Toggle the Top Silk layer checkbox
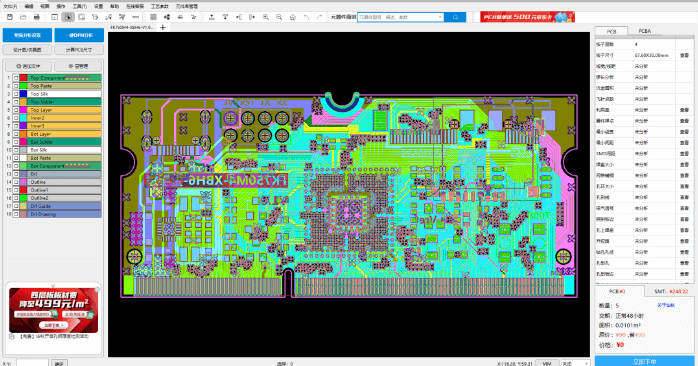 coord(16,94)
